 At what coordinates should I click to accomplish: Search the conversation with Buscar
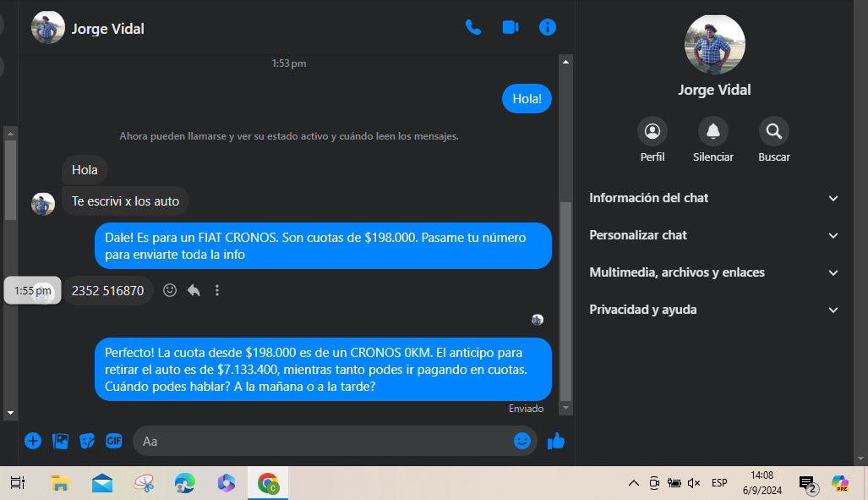(x=774, y=131)
